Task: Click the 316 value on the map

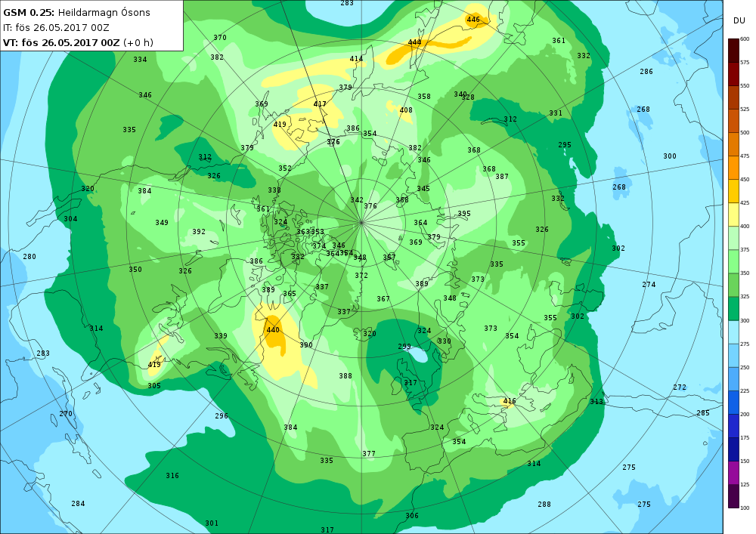Action: [x=172, y=476]
